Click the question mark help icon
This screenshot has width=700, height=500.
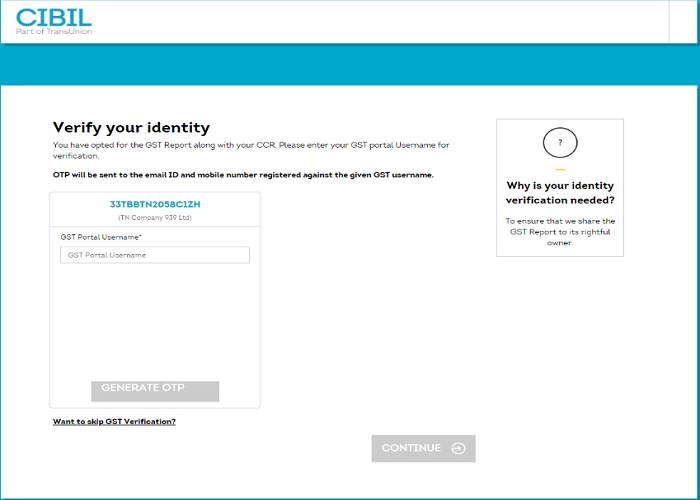560,144
